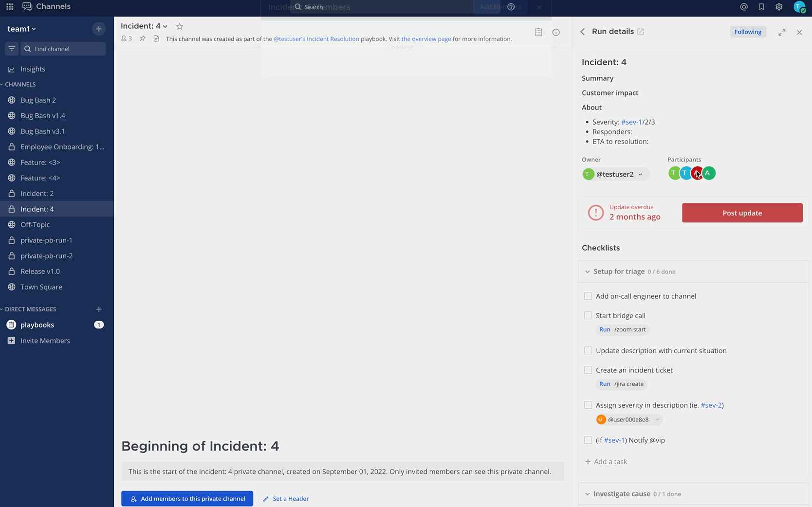Open Settings via the gear icon
This screenshot has height=507, width=812.
click(779, 7)
